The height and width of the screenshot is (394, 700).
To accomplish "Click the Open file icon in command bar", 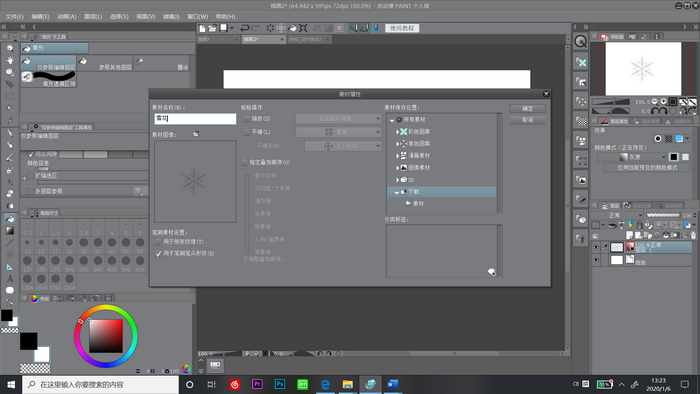I will (212, 28).
